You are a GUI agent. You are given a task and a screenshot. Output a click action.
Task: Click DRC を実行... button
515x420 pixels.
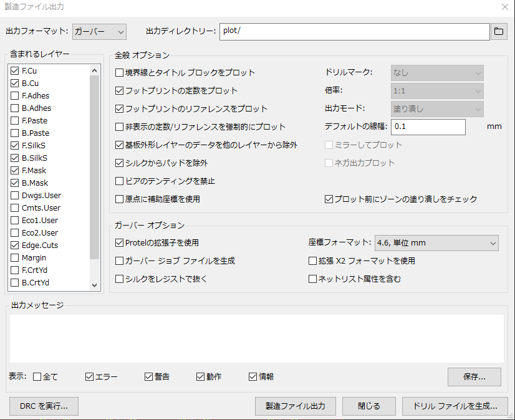[44, 406]
